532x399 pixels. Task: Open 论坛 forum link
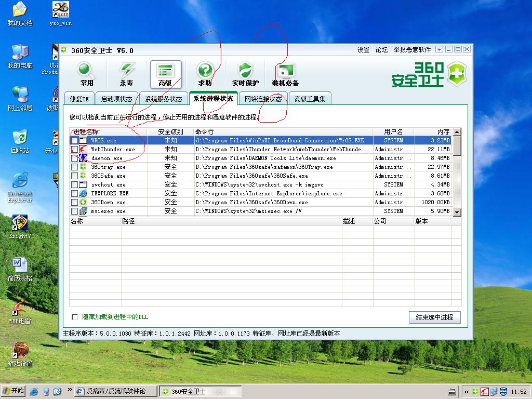pyautogui.click(x=382, y=50)
